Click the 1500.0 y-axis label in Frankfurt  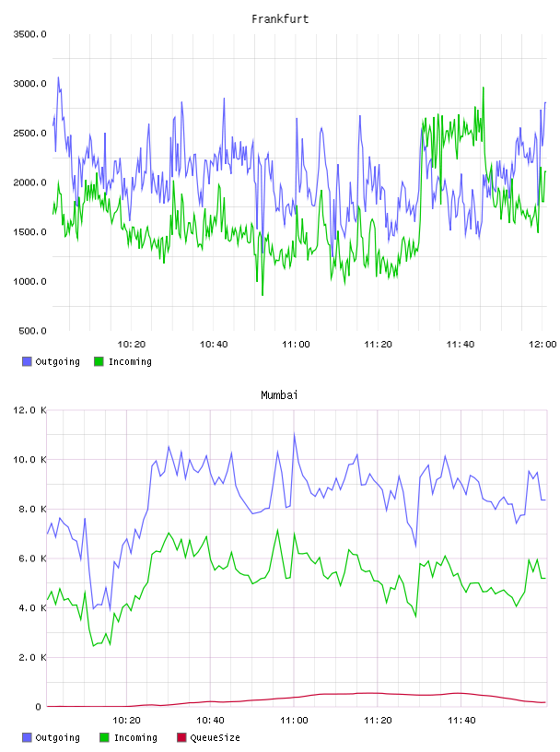[29, 232]
